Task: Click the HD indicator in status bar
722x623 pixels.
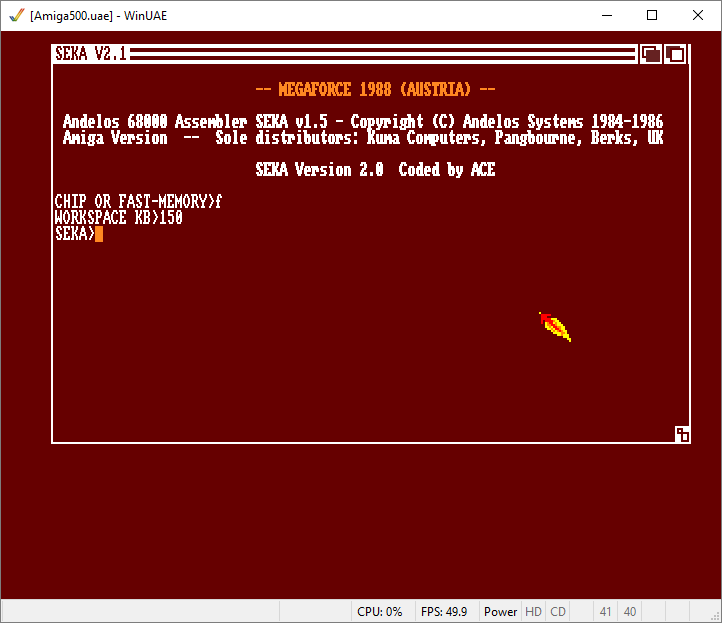Action: click(x=533, y=611)
